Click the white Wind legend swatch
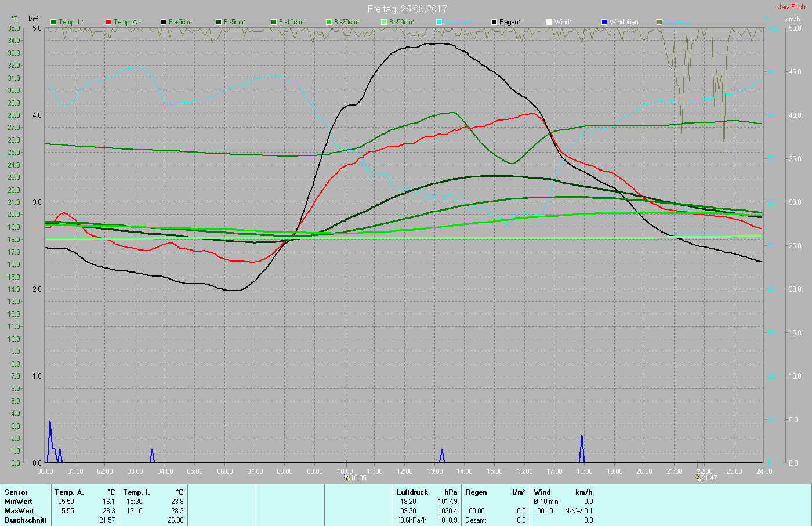Screen dimensions: 812x526 point(549,22)
